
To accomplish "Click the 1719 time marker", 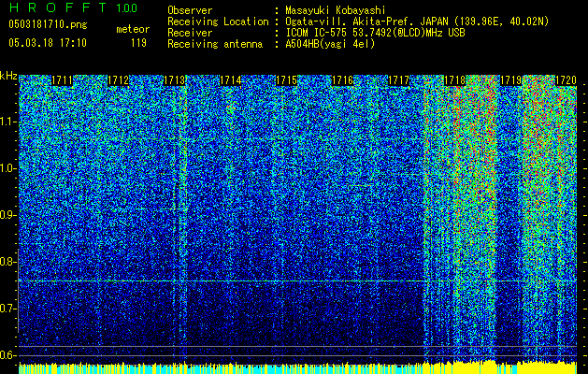I will [x=510, y=80].
